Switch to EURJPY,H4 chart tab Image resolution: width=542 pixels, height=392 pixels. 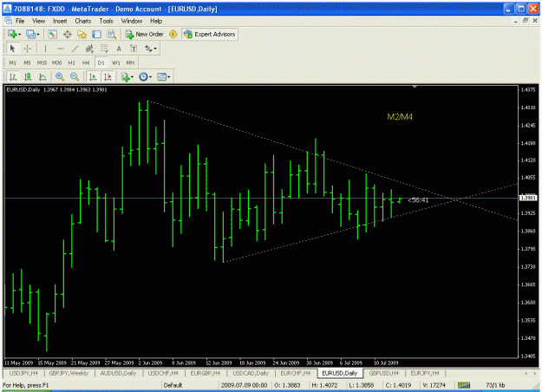425,373
